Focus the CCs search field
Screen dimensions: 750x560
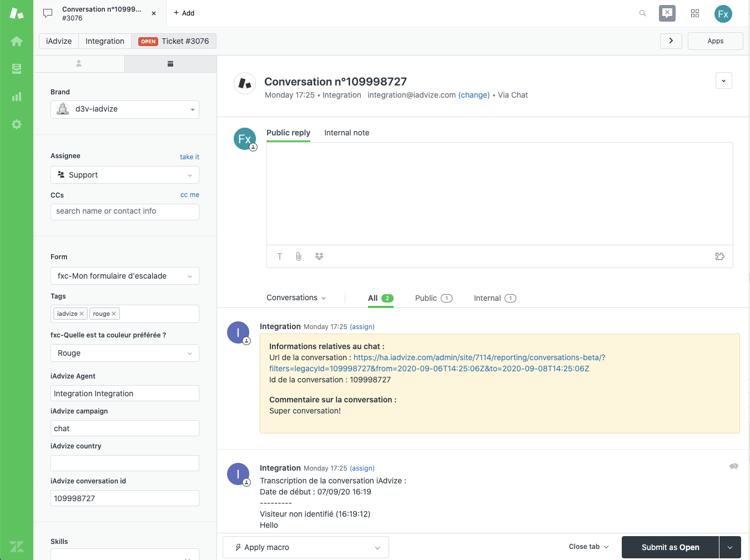[125, 211]
